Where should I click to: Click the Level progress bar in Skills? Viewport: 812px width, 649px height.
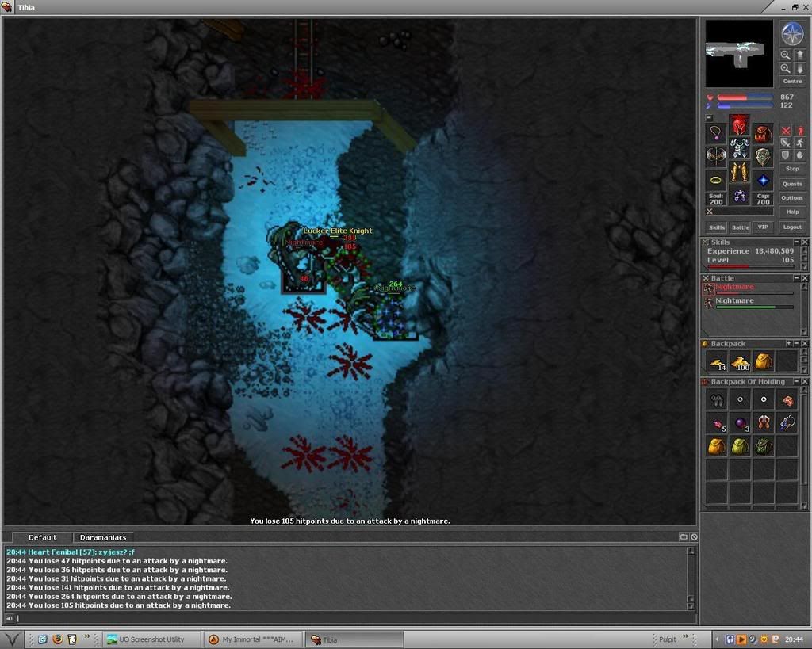pos(750,266)
